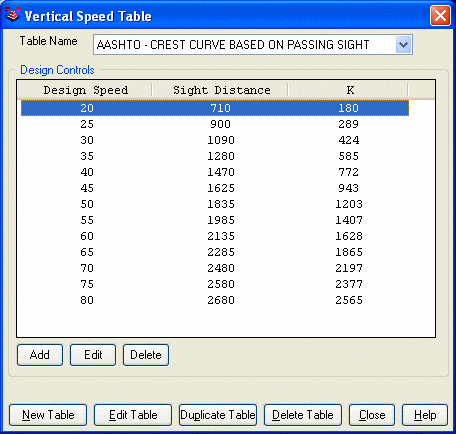Create a New Table
Image resolution: width=456 pixels, height=434 pixels.
(x=48, y=415)
